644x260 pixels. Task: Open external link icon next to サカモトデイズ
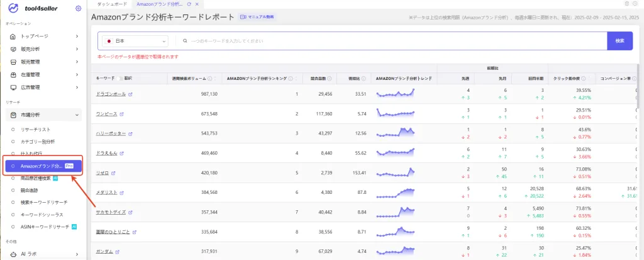[131, 212]
